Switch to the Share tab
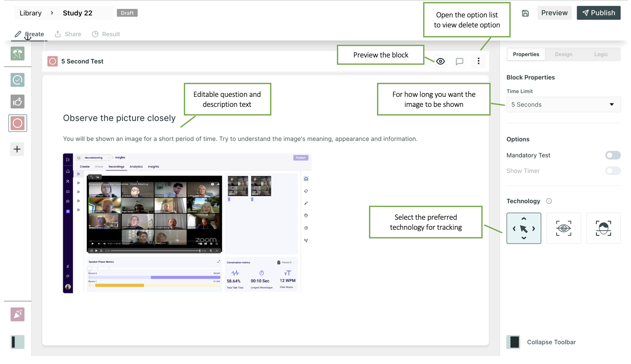Viewport: 631px width, 364px height. [68, 34]
